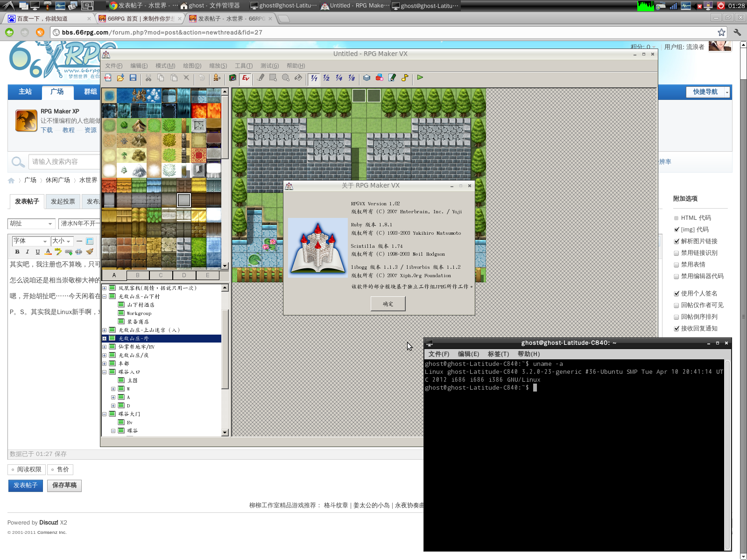The image size is (747, 560).
Task: Toggle 使用个人签名 checkbox
Action: point(677,294)
